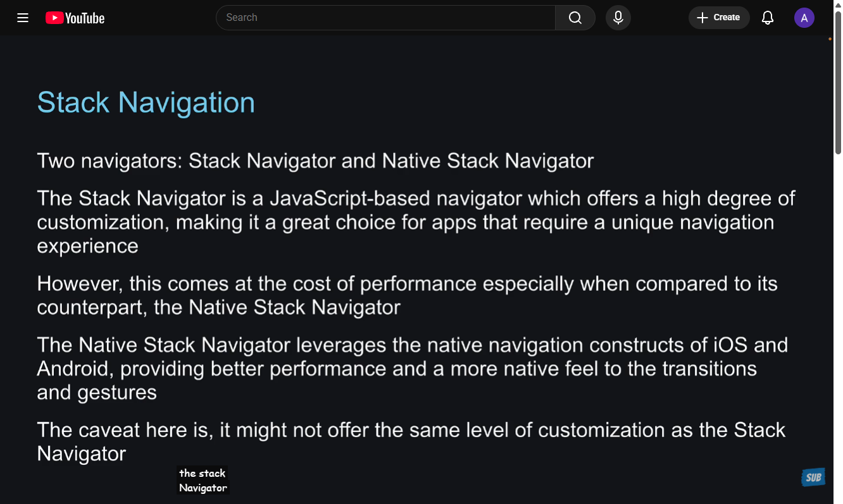Click the "Two navigators" line in video
This screenshot has height=504, width=843.
click(315, 161)
